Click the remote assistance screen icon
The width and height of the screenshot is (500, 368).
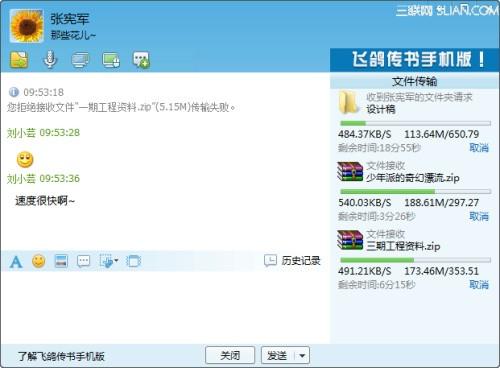click(x=111, y=60)
